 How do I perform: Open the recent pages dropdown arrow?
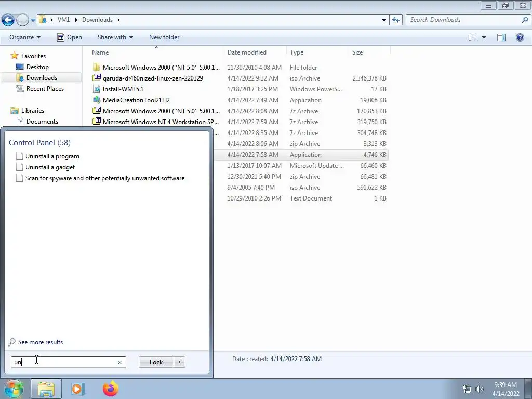[x=33, y=20]
